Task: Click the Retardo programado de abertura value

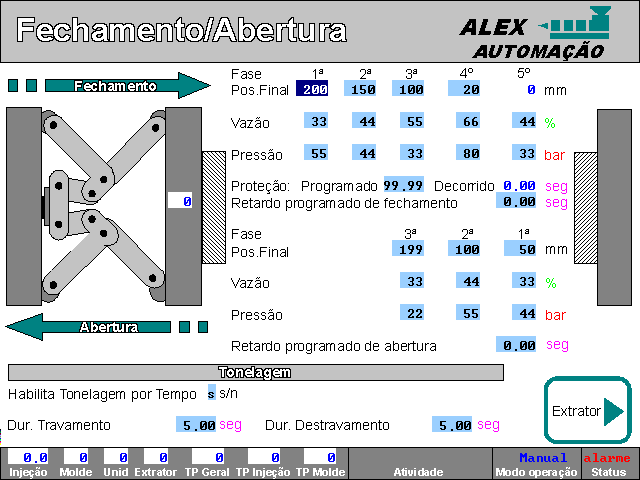Action: point(519,345)
